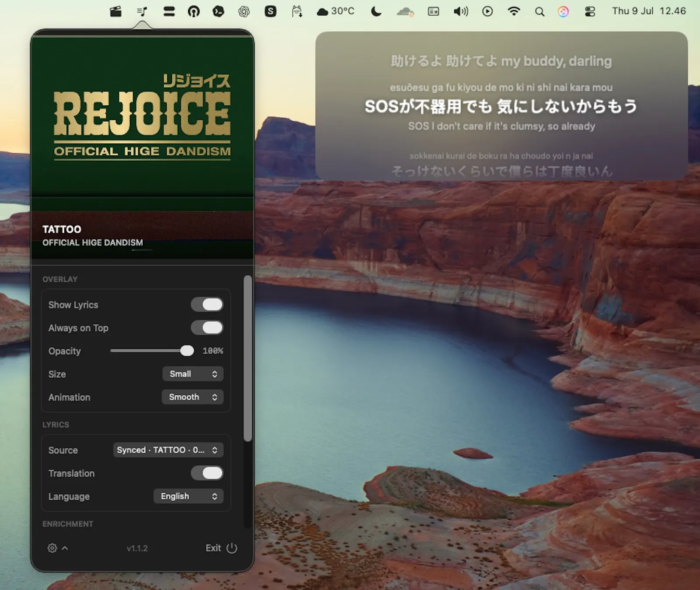Open the Size dropdown set to Small
The height and width of the screenshot is (590, 700).
pyautogui.click(x=192, y=374)
